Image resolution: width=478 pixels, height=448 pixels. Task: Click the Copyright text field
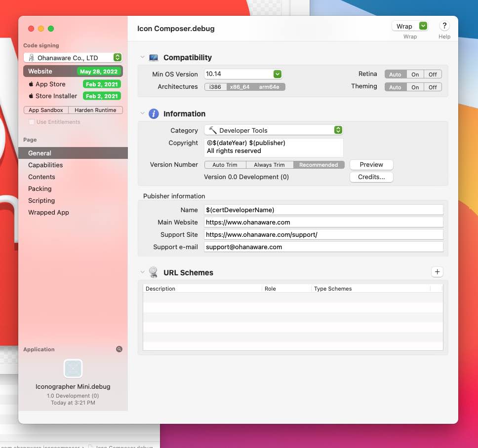point(274,147)
